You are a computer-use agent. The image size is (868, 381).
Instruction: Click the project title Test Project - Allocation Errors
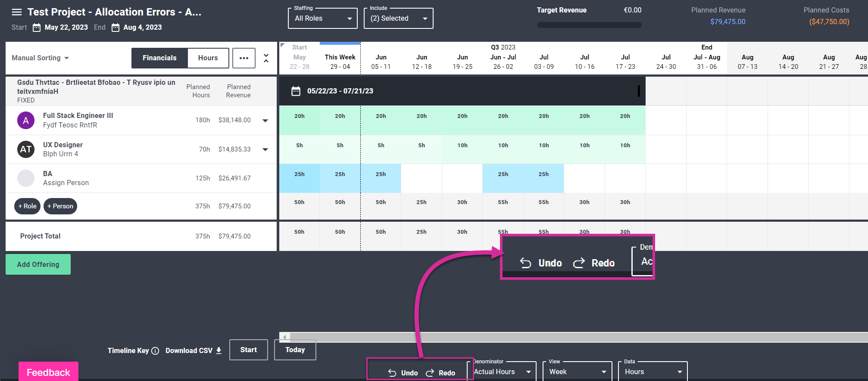115,12
